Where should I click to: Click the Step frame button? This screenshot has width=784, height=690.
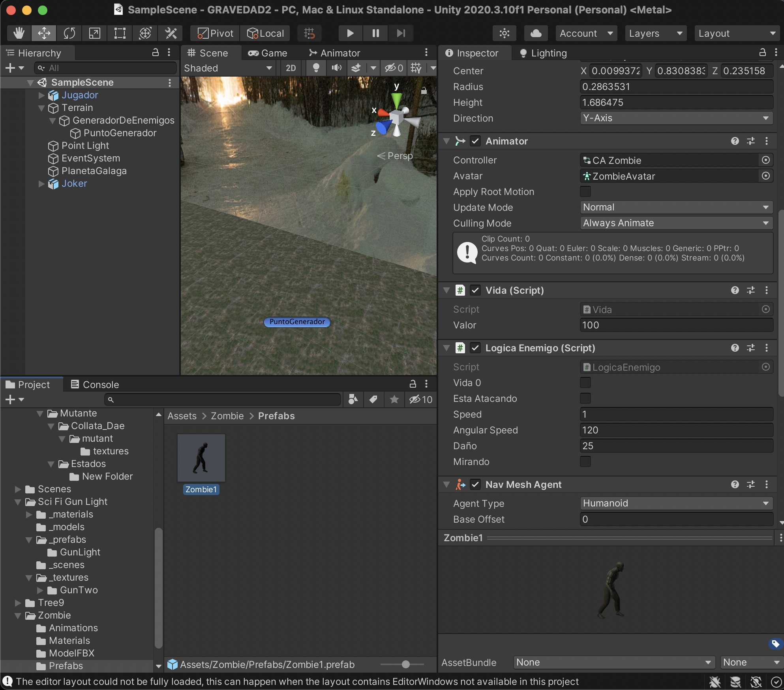(401, 33)
